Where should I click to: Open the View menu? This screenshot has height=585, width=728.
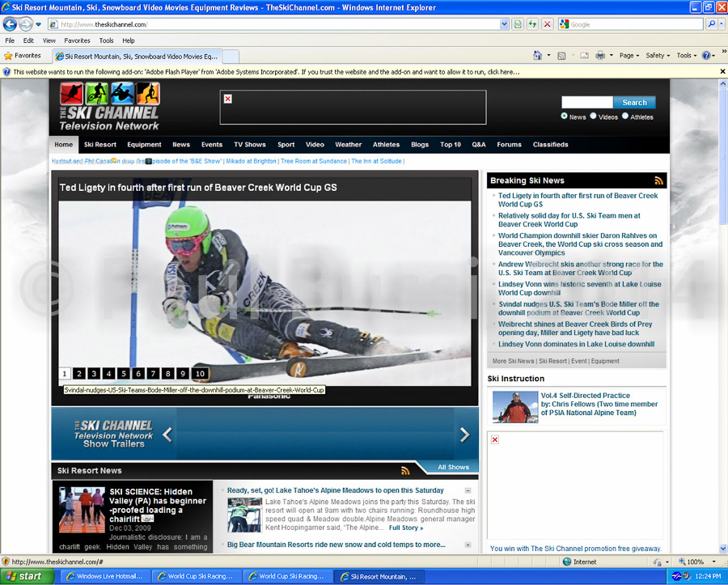(49, 40)
